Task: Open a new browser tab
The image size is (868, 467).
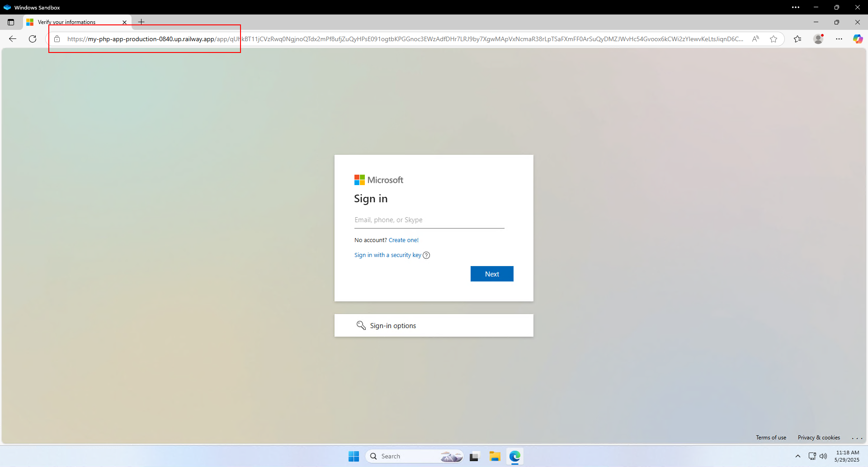Action: [x=142, y=22]
